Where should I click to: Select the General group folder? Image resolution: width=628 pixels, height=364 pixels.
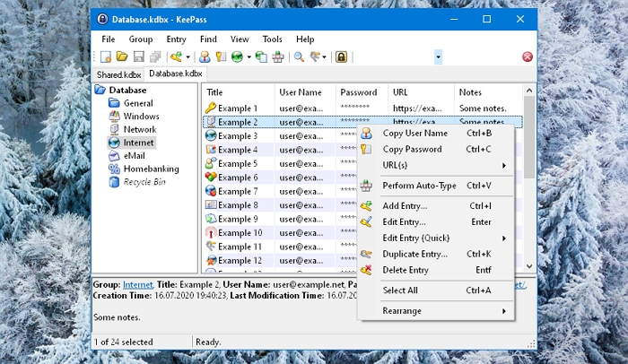pos(138,103)
